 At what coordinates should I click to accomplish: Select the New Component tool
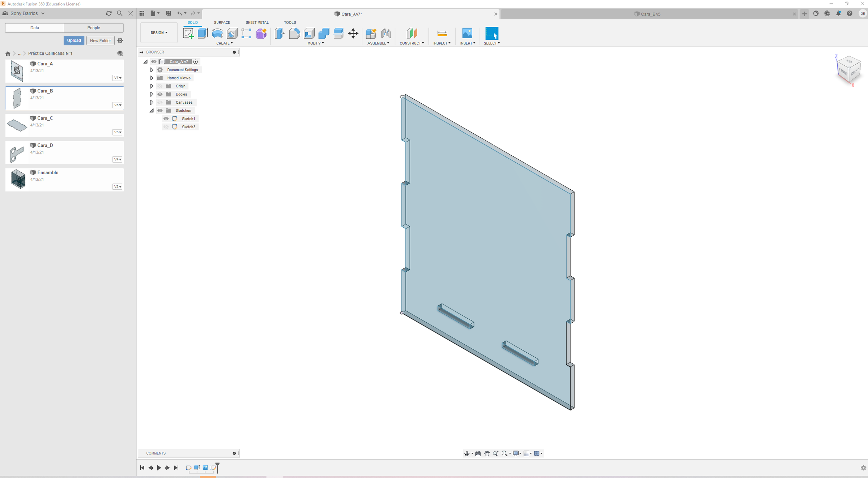371,34
